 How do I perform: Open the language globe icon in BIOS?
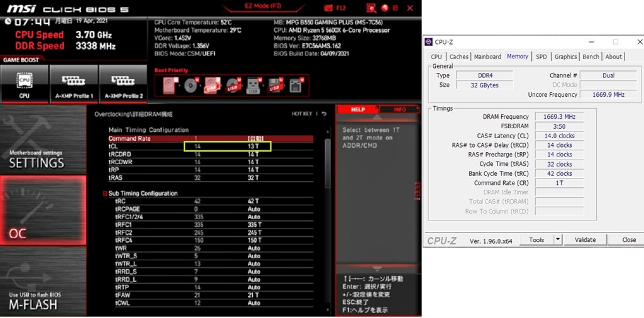coord(386,8)
